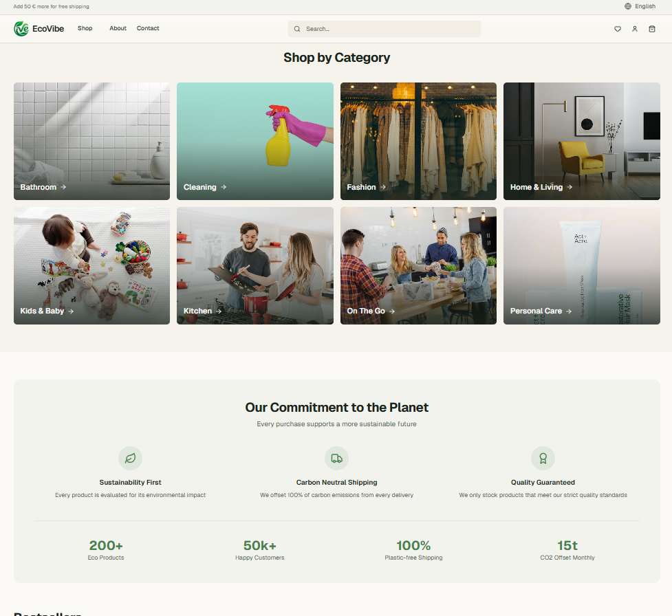The image size is (672, 616).
Task: Click the 'Add 50 € more for free shipping' text
Action: [52, 6]
